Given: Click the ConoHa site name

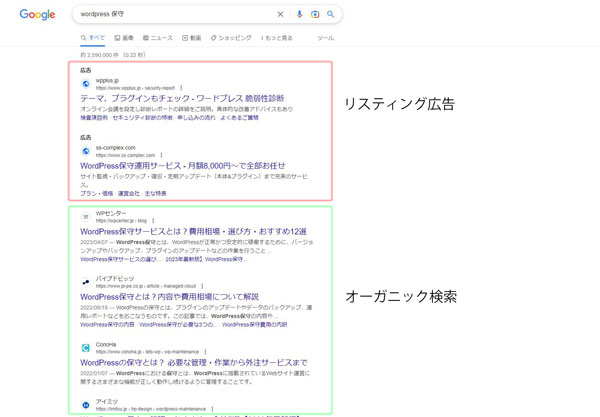Looking at the screenshot, I should pyautogui.click(x=106, y=344).
